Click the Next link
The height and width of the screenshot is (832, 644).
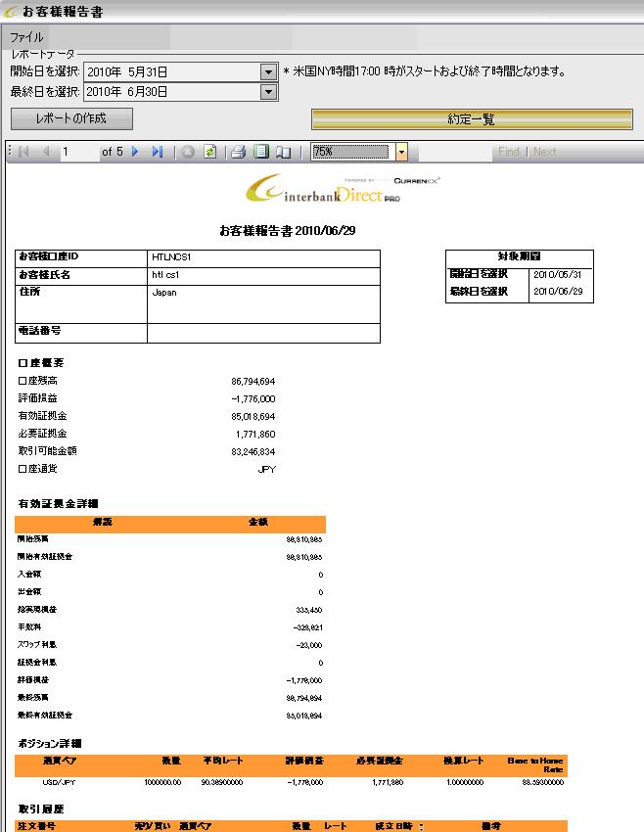tap(545, 152)
